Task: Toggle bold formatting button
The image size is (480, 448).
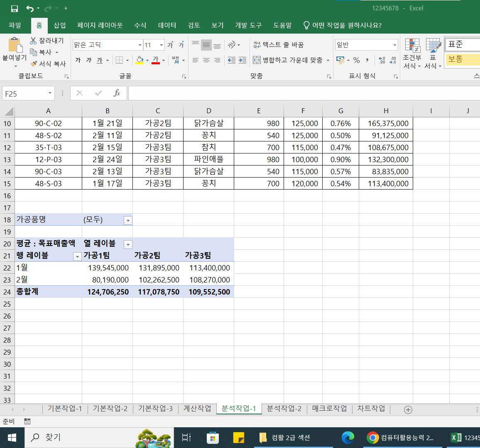Action: coord(78,61)
